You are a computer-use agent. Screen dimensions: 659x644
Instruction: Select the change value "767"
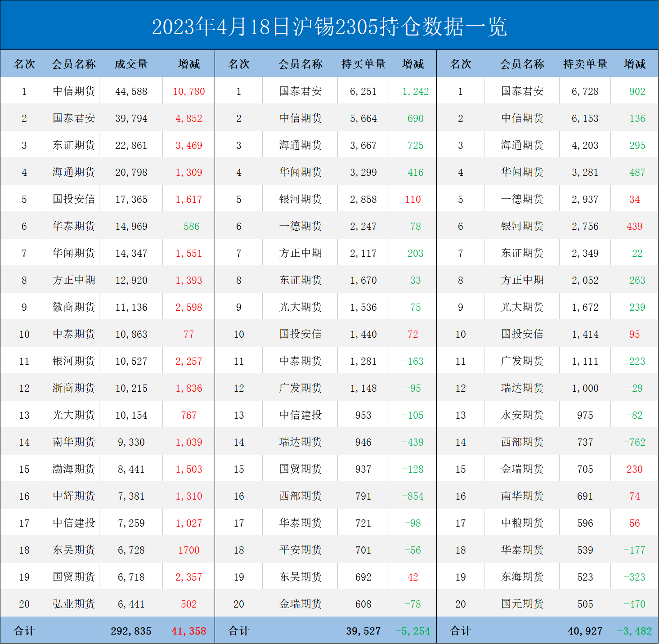(x=189, y=415)
